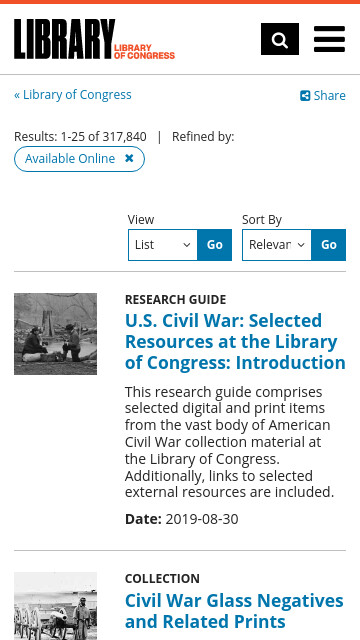
Task: Remove the Available Online filter with X
Action: (129, 158)
